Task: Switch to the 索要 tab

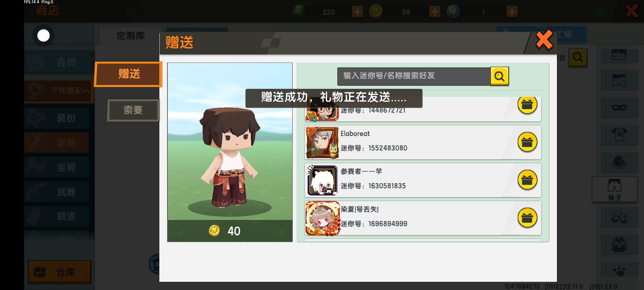Action: tap(133, 110)
